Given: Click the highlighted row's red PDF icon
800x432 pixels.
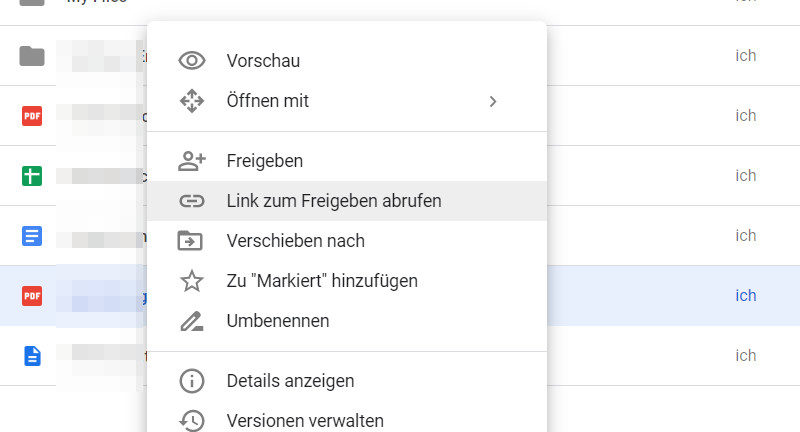Looking at the screenshot, I should 32,296.
